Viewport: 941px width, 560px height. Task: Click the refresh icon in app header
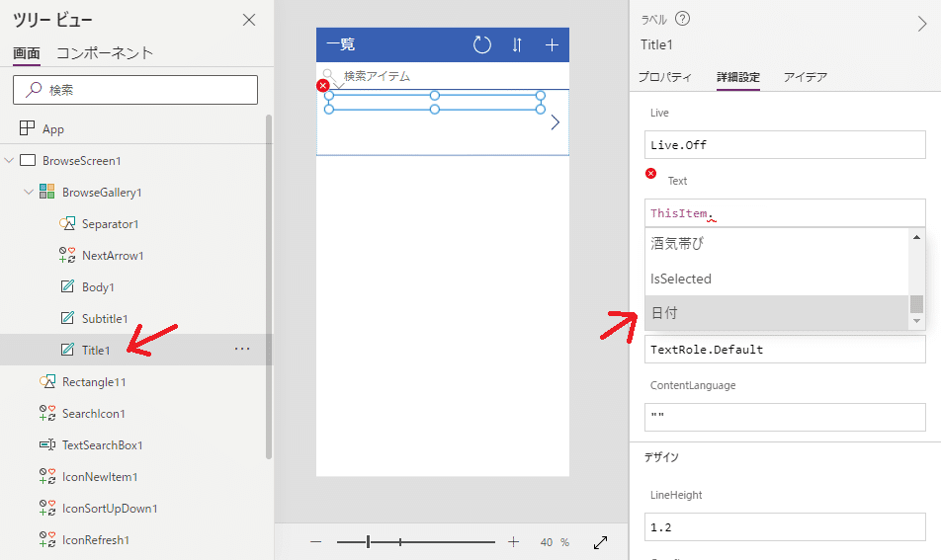click(482, 44)
